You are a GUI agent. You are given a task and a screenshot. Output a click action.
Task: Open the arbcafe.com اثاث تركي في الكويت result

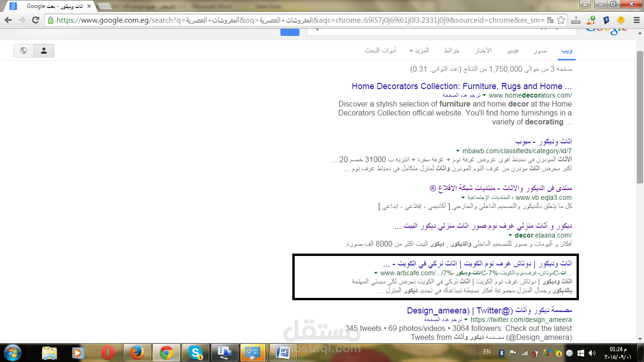click(478, 263)
